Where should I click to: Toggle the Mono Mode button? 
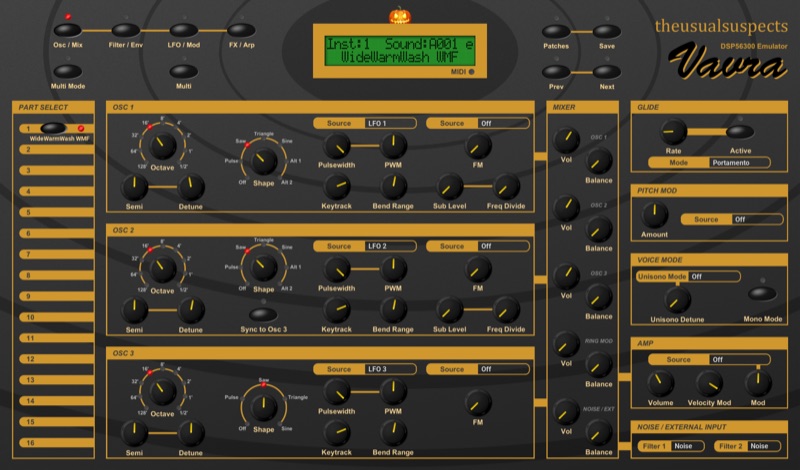[x=763, y=294]
